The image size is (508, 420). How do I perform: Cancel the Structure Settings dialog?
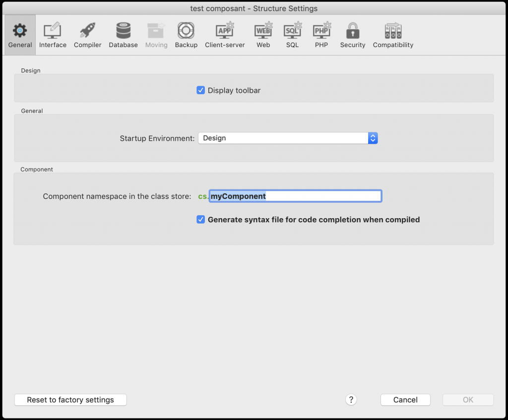click(x=405, y=400)
